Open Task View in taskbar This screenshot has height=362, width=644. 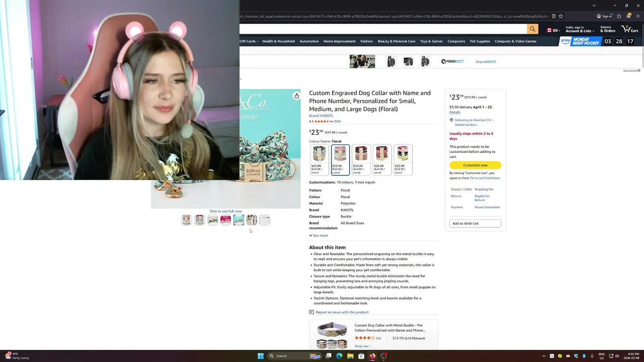coord(328,356)
